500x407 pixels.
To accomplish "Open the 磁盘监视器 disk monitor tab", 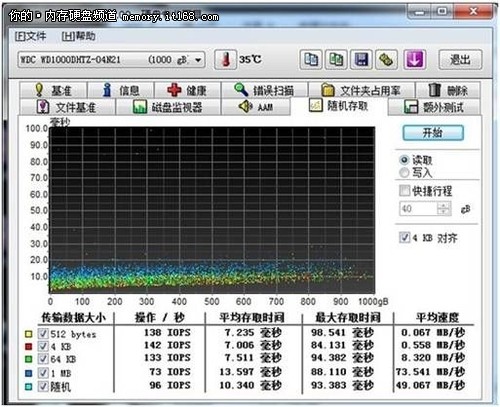I will [168, 107].
